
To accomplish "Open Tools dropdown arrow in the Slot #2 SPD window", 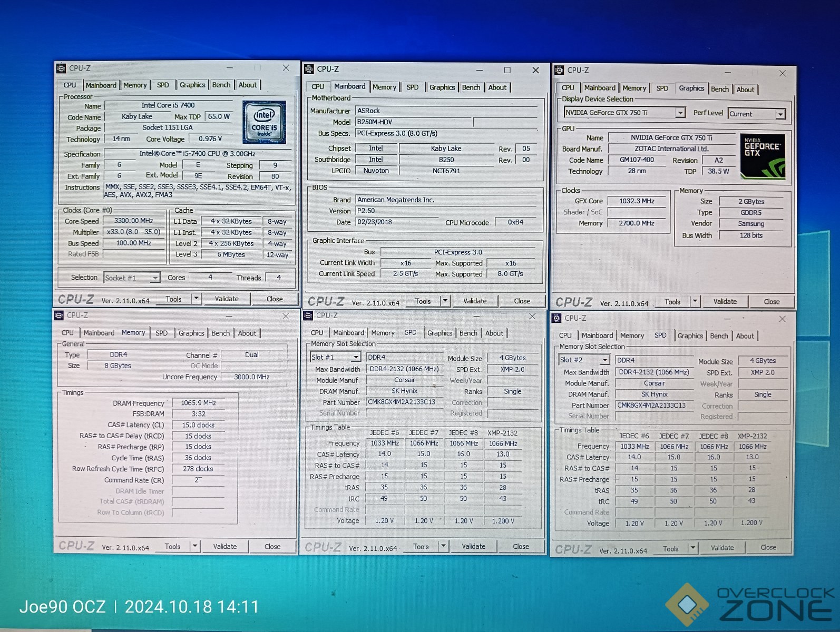I will coord(693,548).
